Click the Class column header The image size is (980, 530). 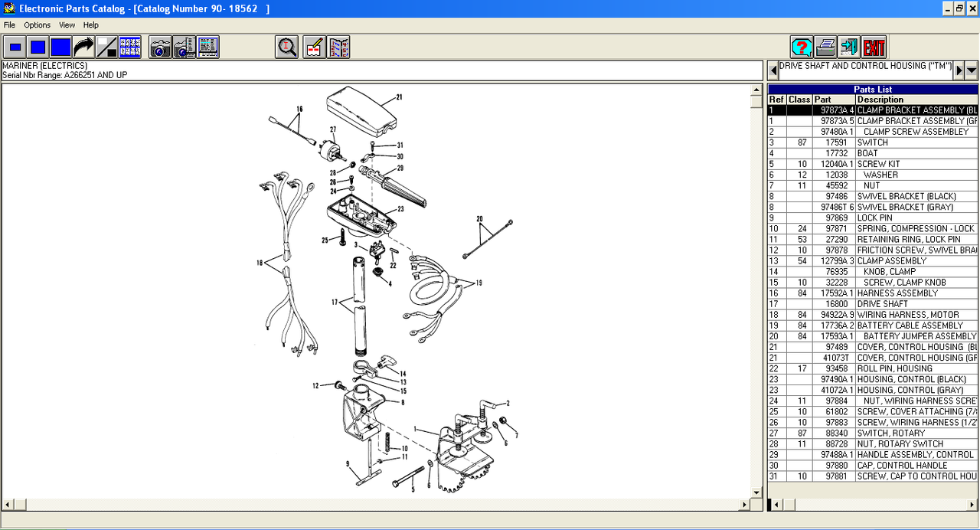(799, 100)
